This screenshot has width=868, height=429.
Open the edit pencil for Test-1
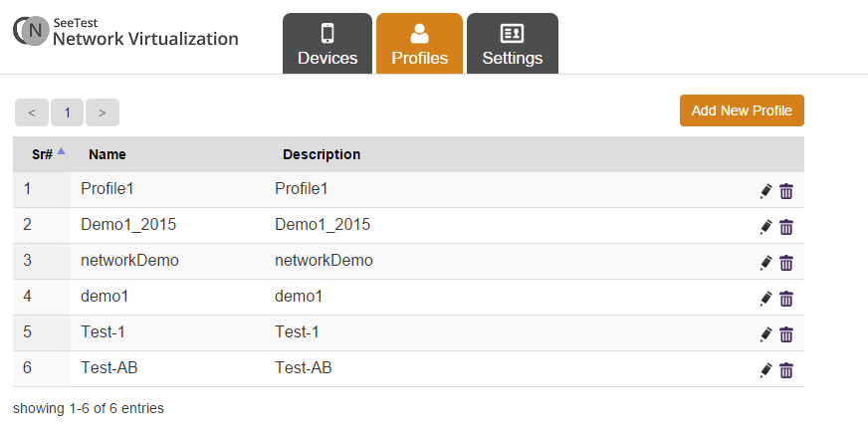coord(765,334)
